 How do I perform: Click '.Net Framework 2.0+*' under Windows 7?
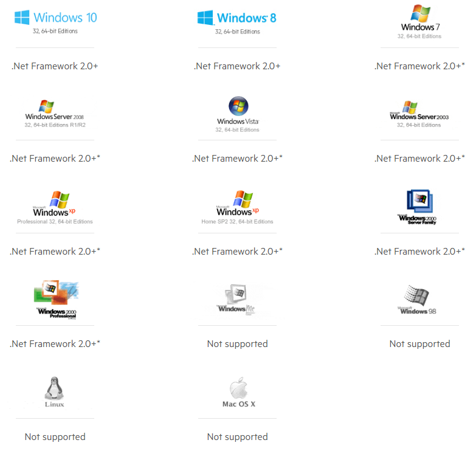[419, 66]
